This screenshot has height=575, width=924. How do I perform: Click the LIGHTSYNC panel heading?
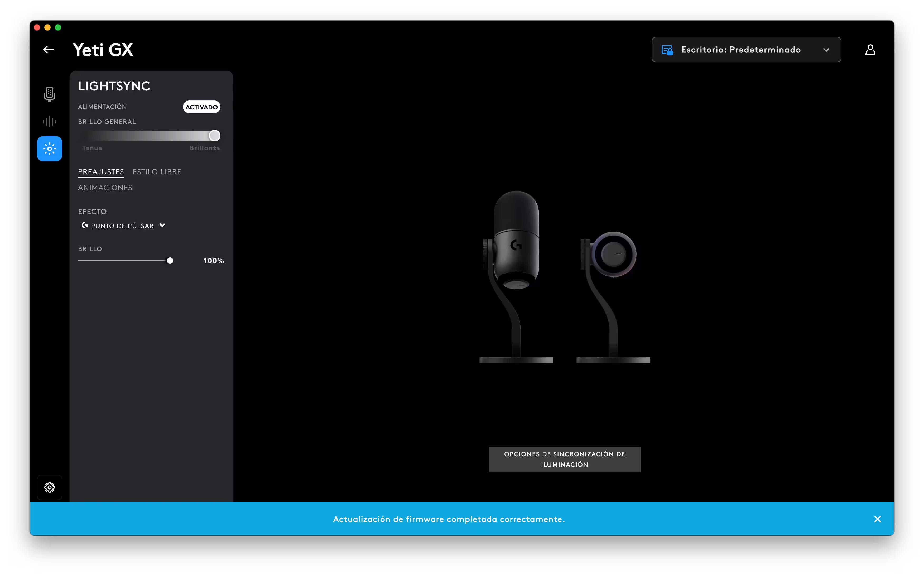coord(114,86)
